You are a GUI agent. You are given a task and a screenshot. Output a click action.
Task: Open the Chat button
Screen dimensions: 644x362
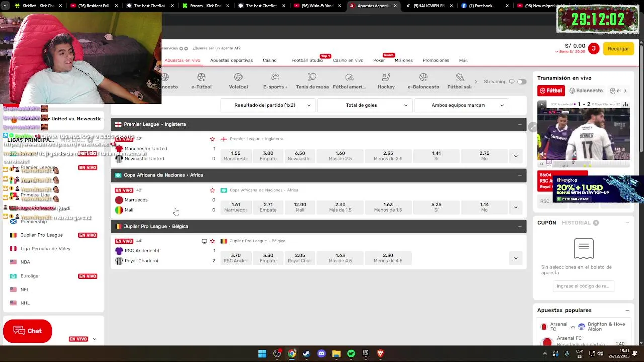[27, 331]
